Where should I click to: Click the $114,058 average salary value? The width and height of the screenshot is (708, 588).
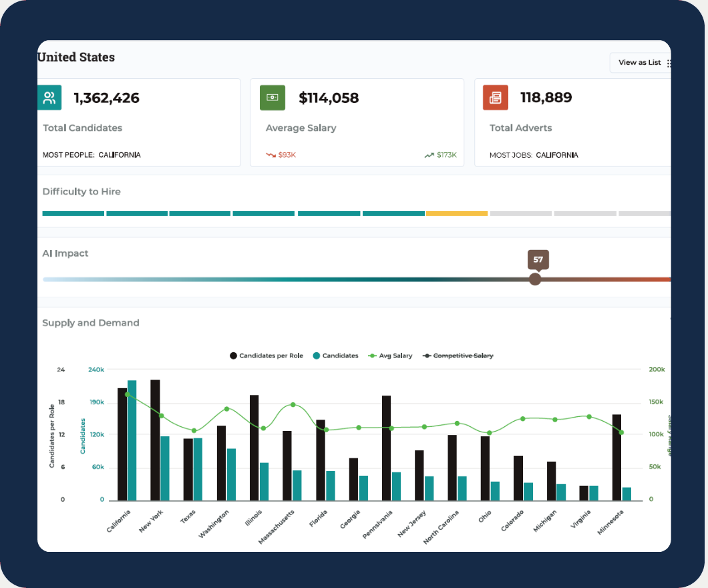click(x=329, y=98)
